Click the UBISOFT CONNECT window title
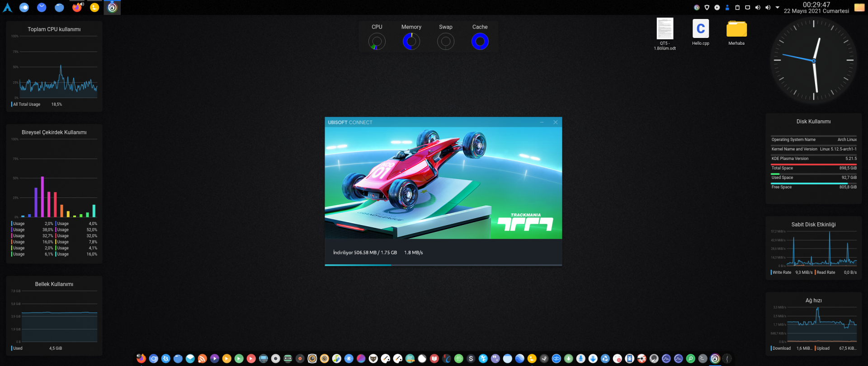Image resolution: width=868 pixels, height=366 pixels. pyautogui.click(x=350, y=122)
